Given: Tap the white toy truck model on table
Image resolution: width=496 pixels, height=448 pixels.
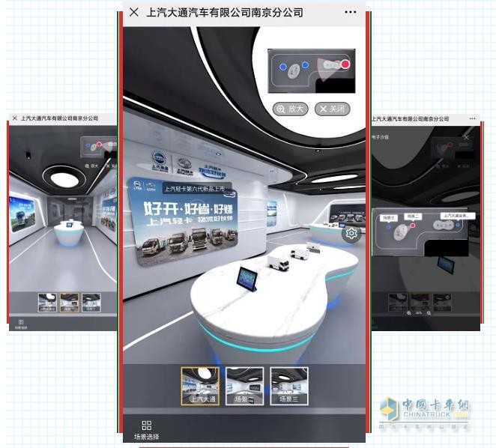Looking at the screenshot, I should tap(278, 263).
